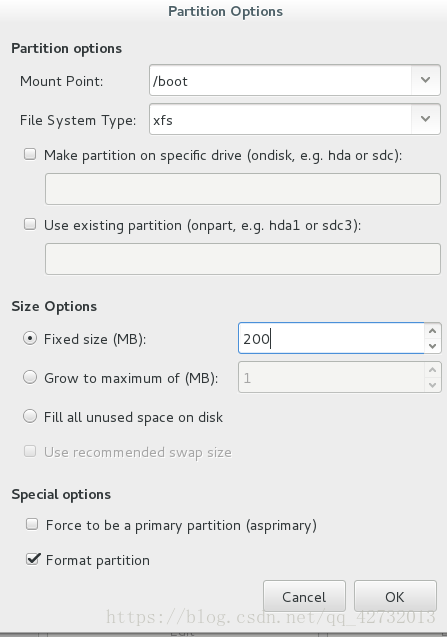Click up arrow of Grow to maximum spinner

tap(432, 370)
